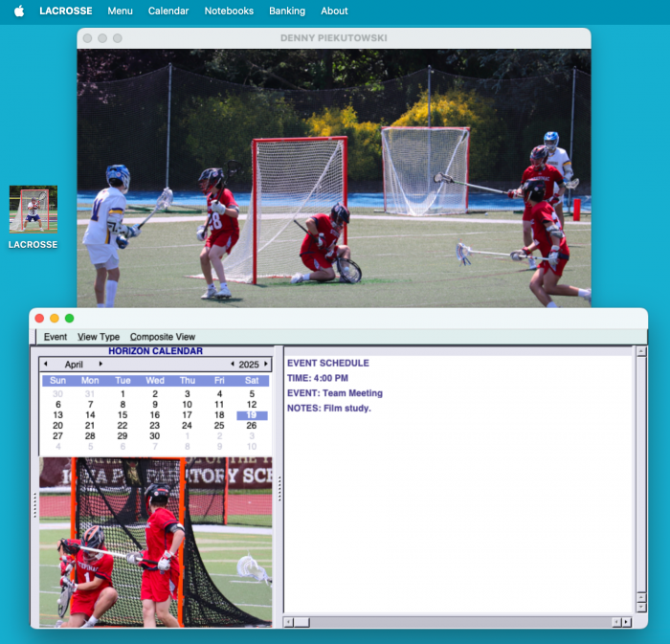Open the Composite View menu
Image resolution: width=670 pixels, height=644 pixels.
coord(163,337)
